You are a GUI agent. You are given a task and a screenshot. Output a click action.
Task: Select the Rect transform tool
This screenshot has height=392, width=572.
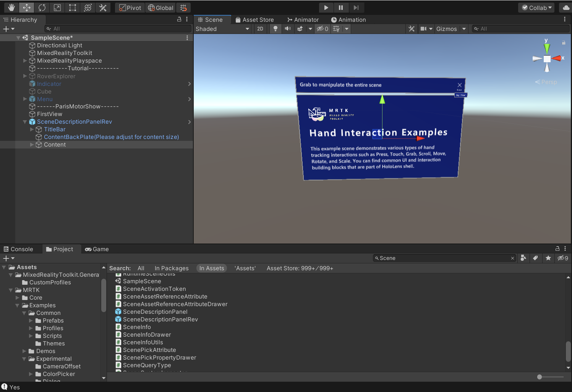[73, 8]
